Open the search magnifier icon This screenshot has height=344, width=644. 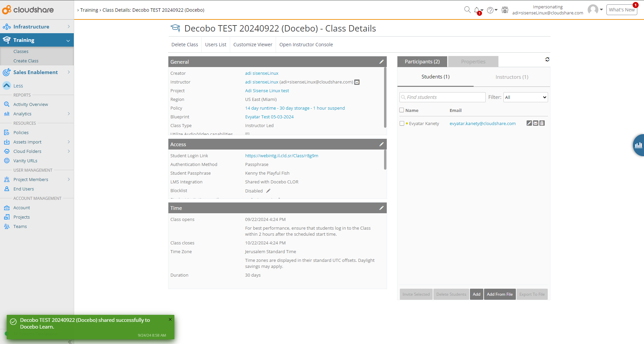coord(467,10)
